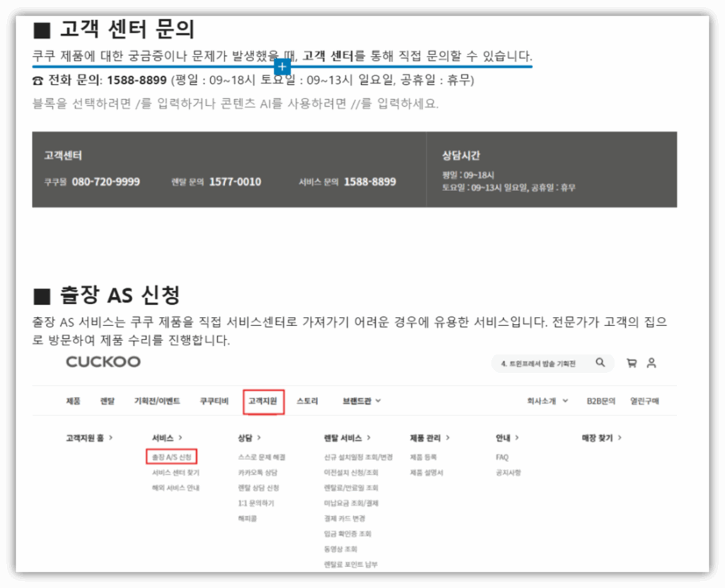
Task: Expand the 회사소개 dropdown
Action: coord(547,400)
